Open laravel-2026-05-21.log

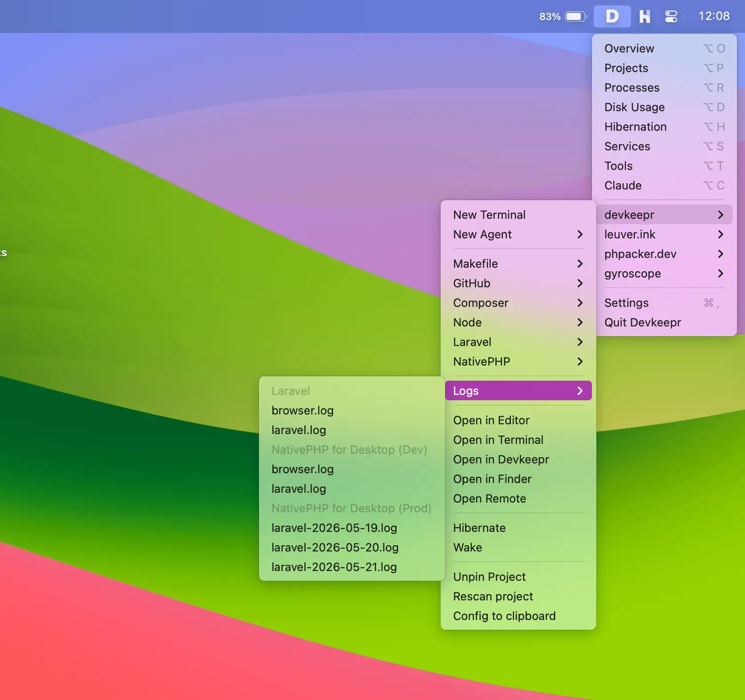[x=352, y=567]
